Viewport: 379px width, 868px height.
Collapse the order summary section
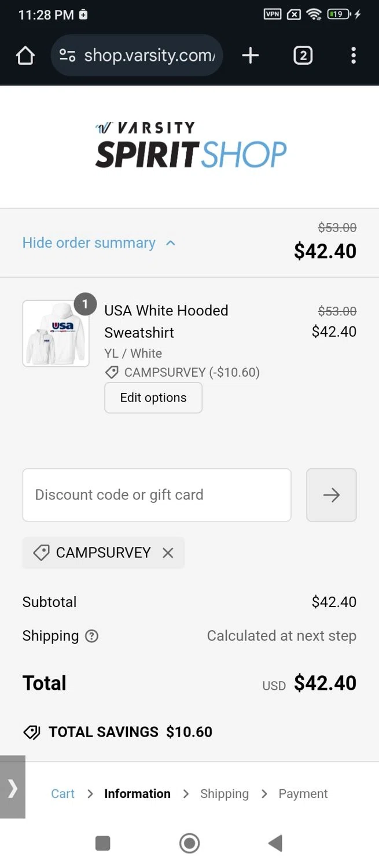(x=98, y=243)
